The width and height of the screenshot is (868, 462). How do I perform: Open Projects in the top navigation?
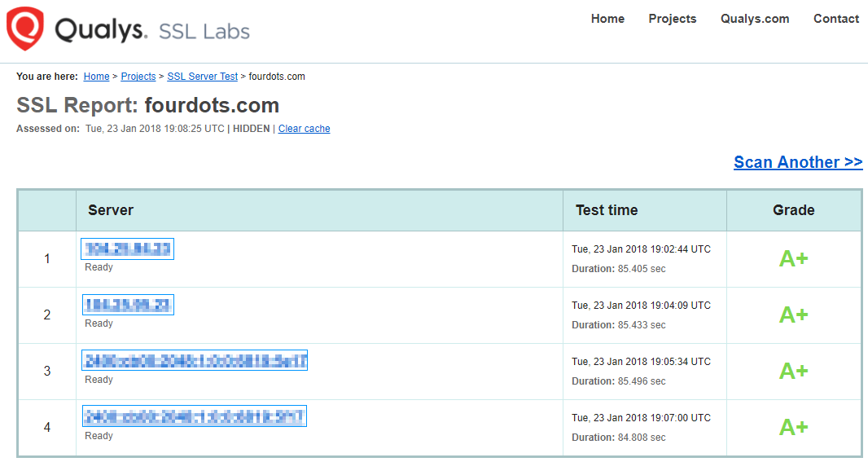(672, 19)
